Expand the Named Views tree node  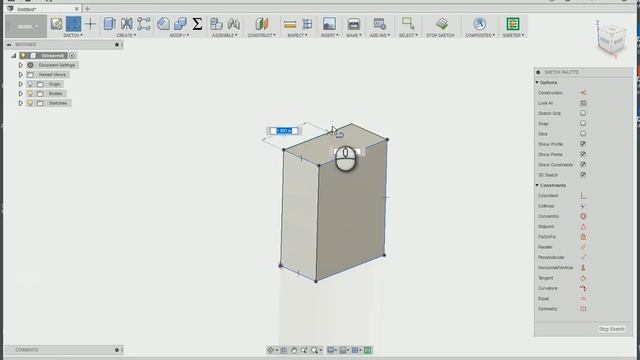point(21,74)
